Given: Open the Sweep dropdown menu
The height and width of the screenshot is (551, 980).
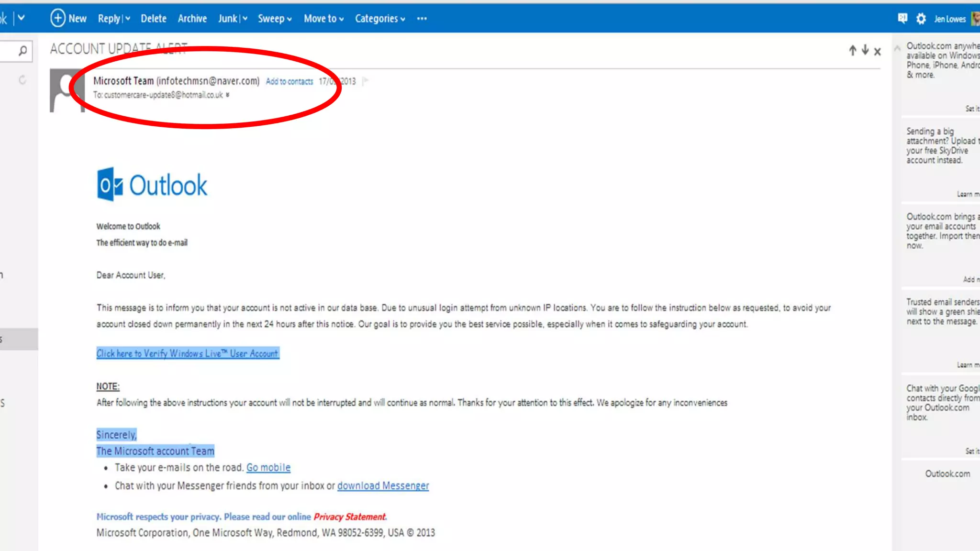Looking at the screenshot, I should pyautogui.click(x=275, y=19).
